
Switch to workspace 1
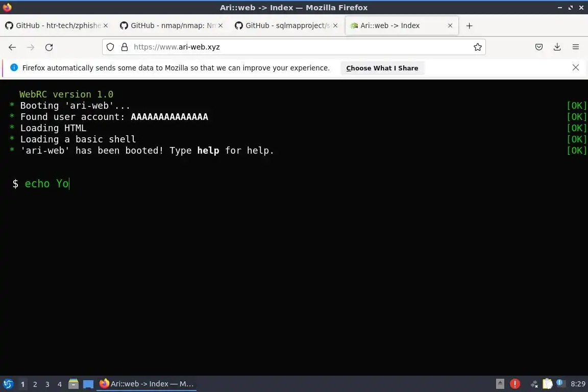(x=22, y=384)
